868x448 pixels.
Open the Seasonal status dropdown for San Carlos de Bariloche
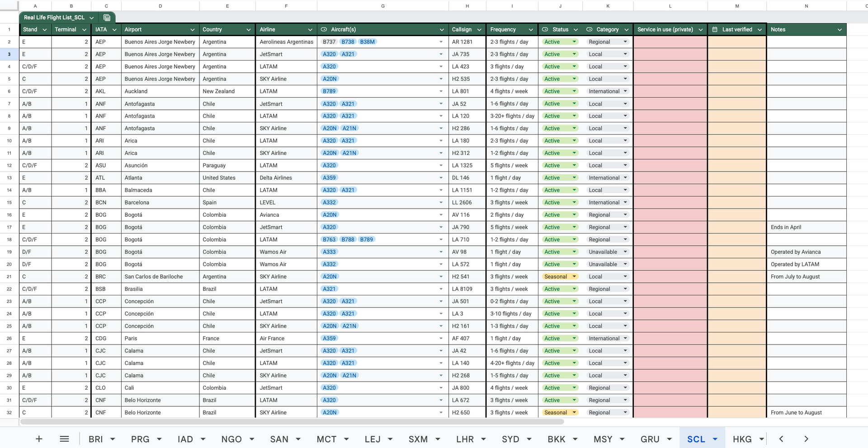tap(574, 276)
